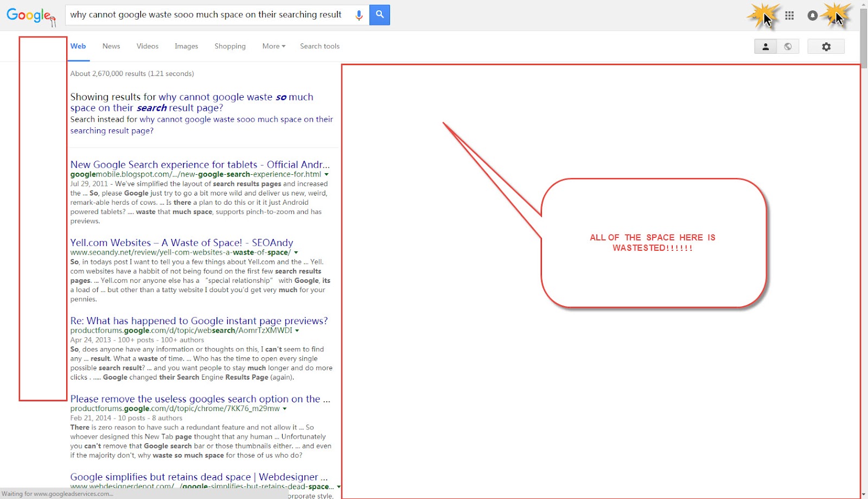Switch to the Videos tab

click(148, 46)
